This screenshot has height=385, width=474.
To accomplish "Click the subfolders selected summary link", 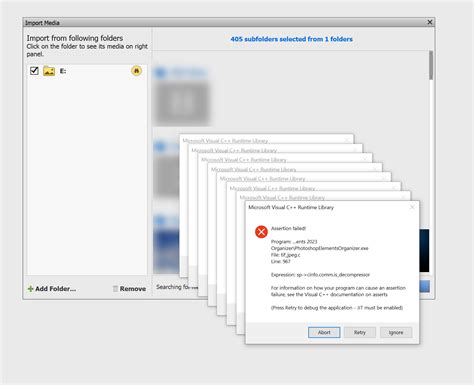I will click(x=291, y=39).
